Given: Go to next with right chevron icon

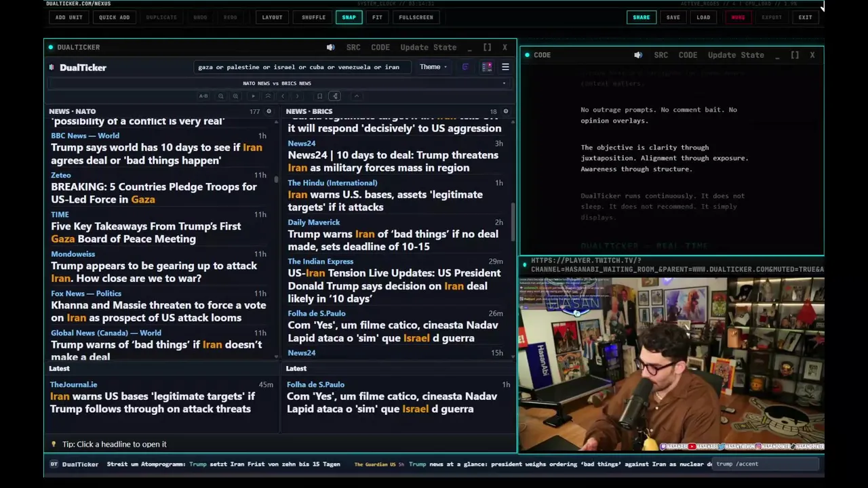Looking at the screenshot, I should pos(297,96).
